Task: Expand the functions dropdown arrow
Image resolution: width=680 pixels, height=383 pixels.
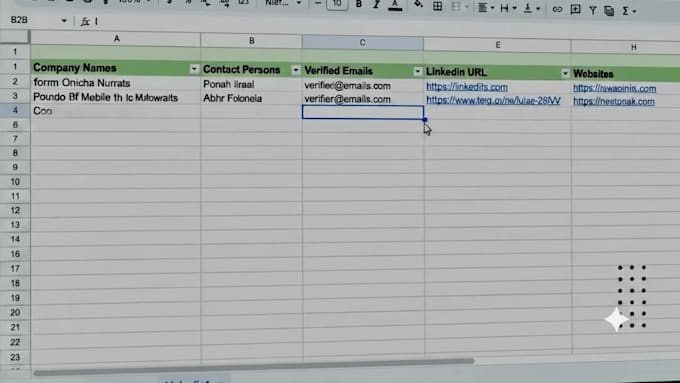Action: coord(634,11)
